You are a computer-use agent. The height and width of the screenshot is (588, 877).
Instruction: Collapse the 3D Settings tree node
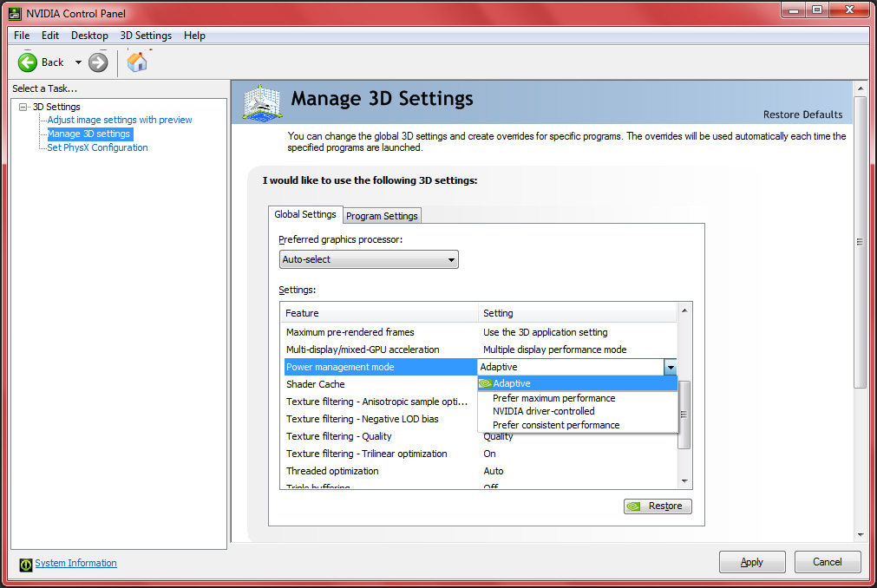[23, 107]
